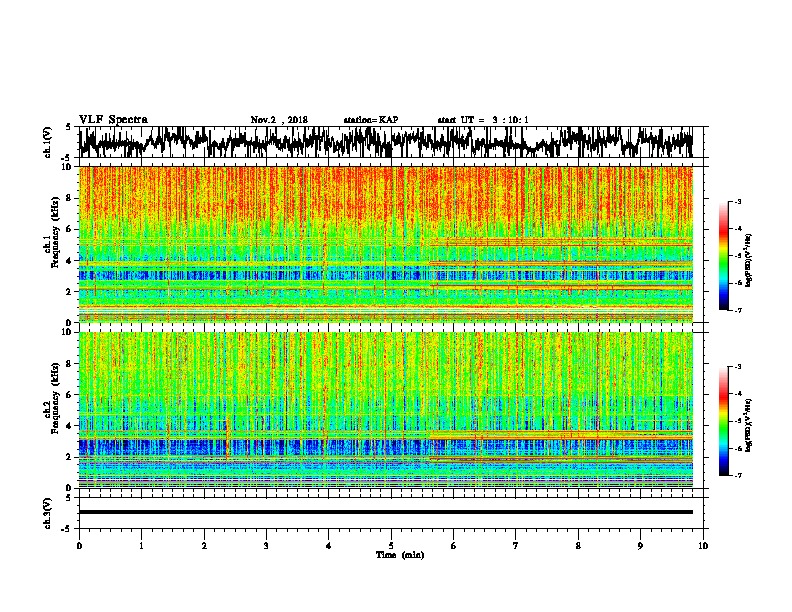Click the ch.2 spectrogram panel
The width and height of the screenshot is (792, 612).
[385, 410]
